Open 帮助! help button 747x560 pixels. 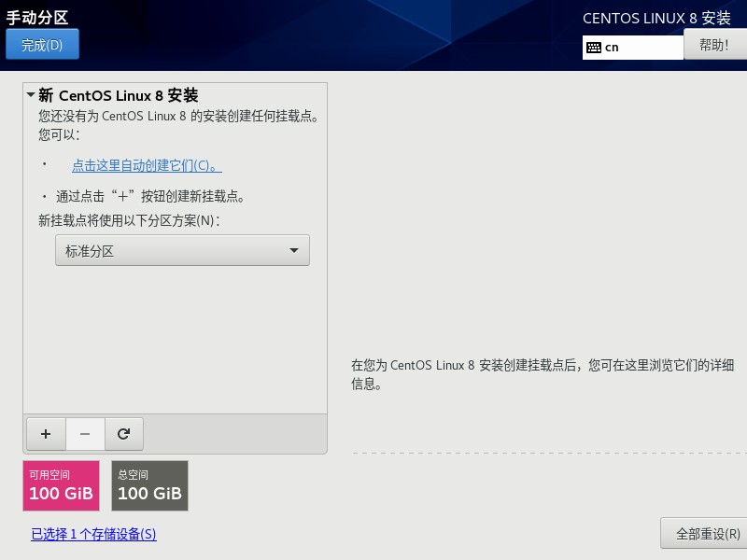[714, 45]
